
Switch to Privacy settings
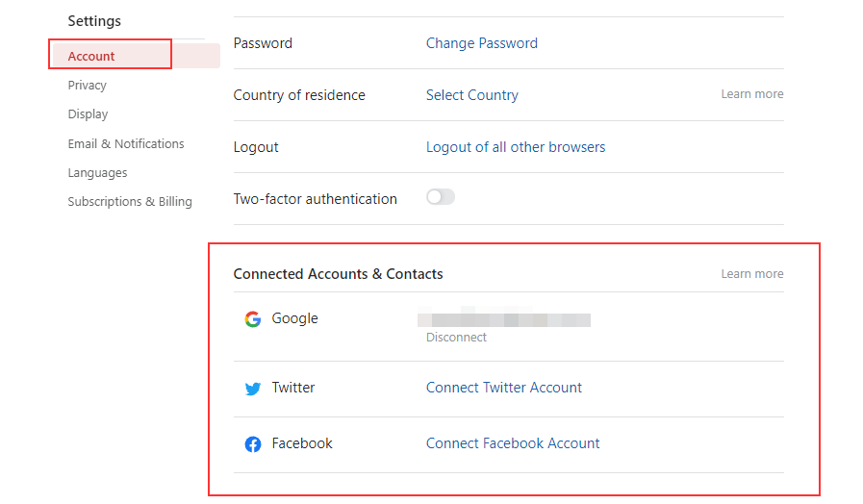pos(87,86)
